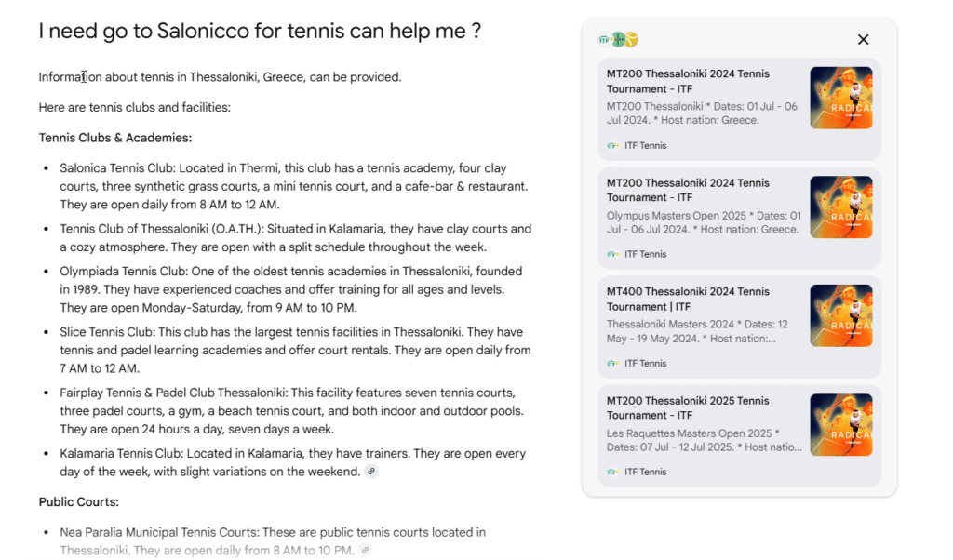The width and height of the screenshot is (953, 560).
Task: Click the Tennis Clubs & Academies heading
Action: pos(115,138)
